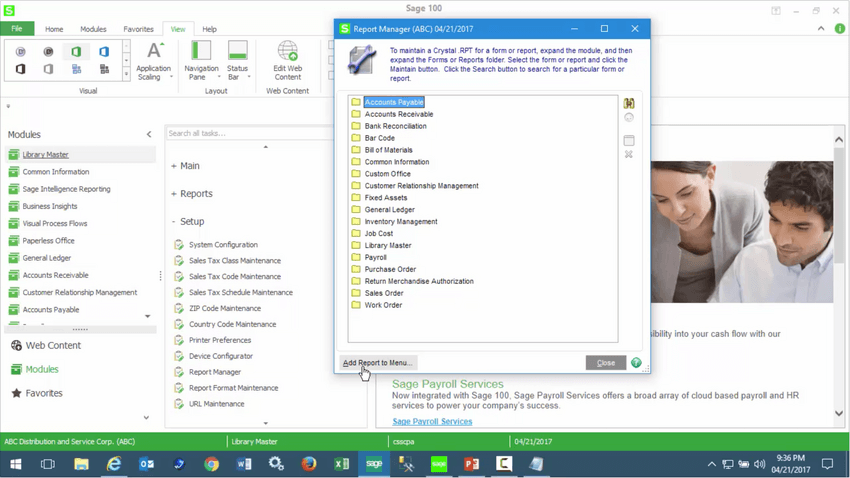
Task: Open URL Maintenance task
Action: [216, 404]
